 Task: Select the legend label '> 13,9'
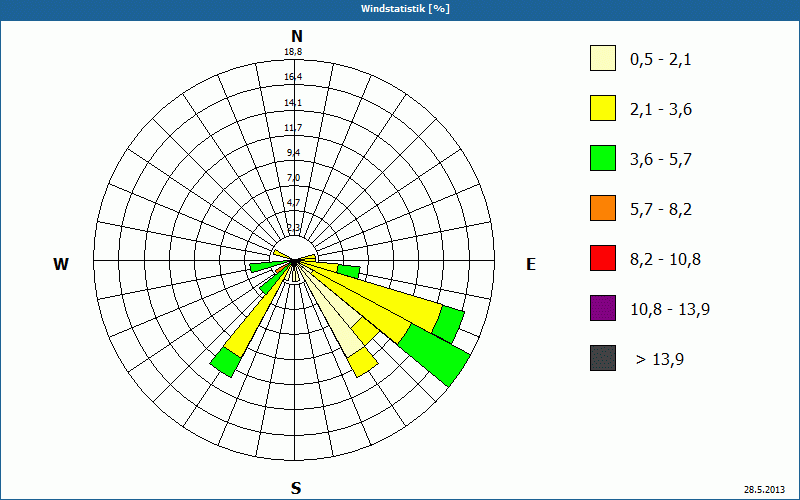tap(660, 360)
